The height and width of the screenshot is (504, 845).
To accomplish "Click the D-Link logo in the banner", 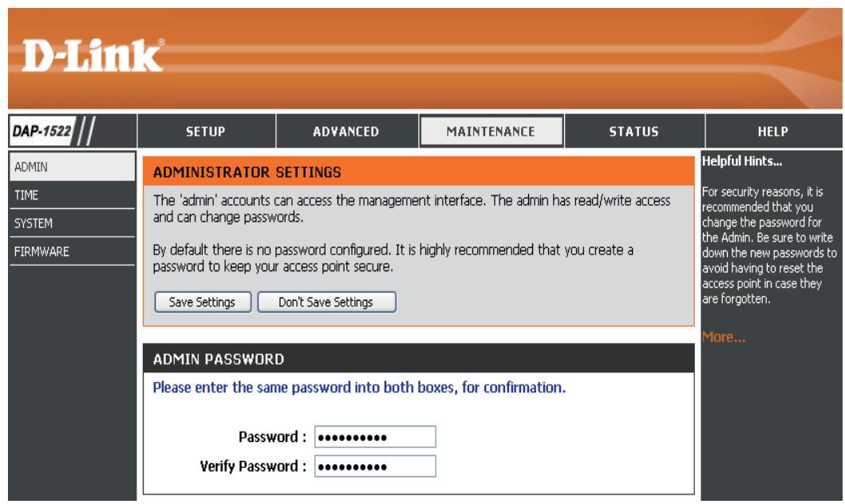I will point(93,55).
